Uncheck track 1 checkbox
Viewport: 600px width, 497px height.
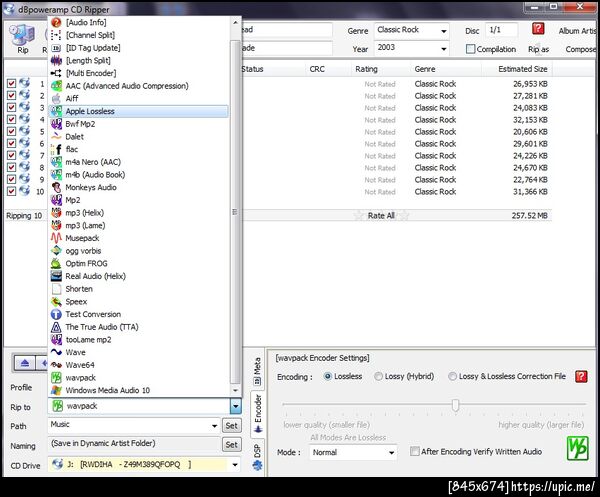click(11, 83)
